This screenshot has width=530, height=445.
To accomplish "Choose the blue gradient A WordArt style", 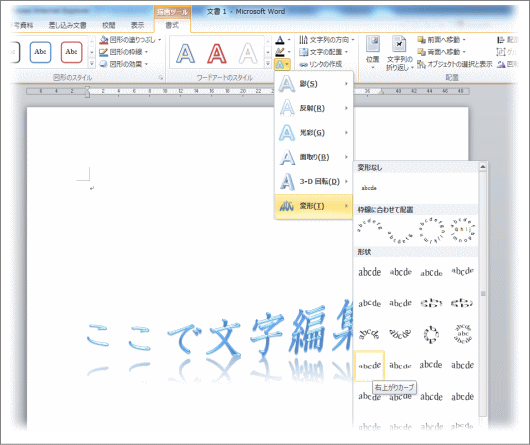I will coord(185,53).
